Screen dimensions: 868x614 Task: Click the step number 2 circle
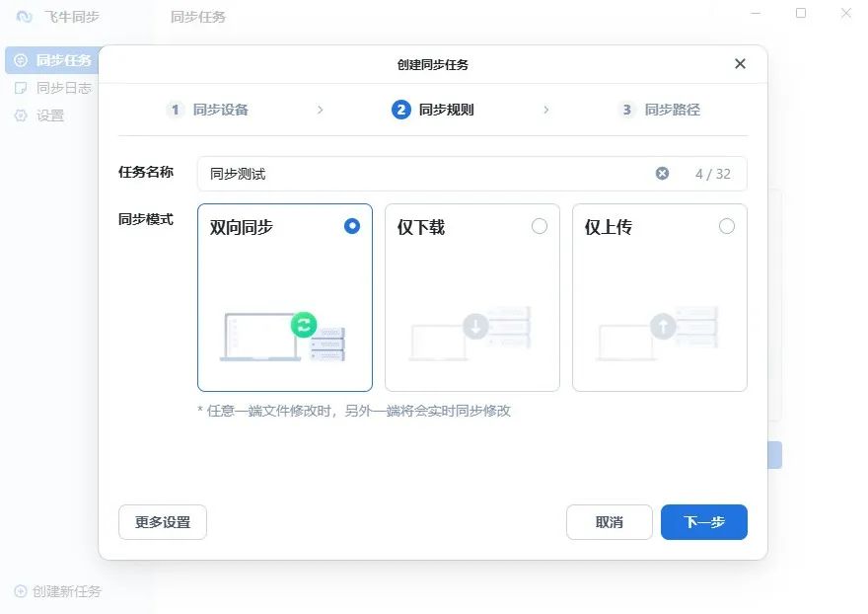pyautogui.click(x=400, y=110)
